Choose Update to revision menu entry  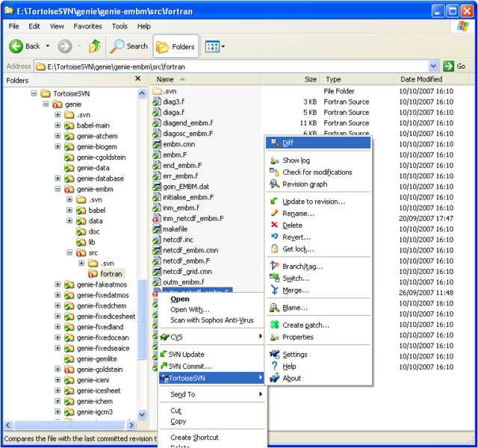point(313,202)
